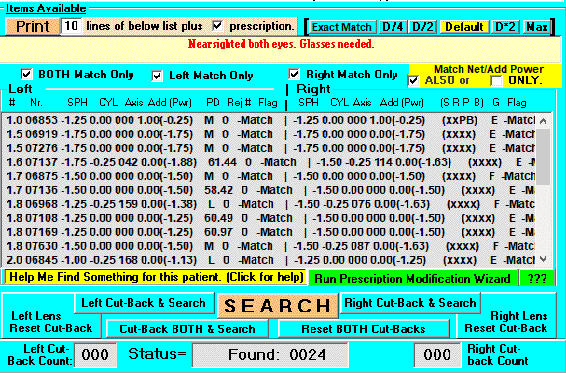
Task: Select result row Nr. 06853
Action: click(x=269, y=120)
